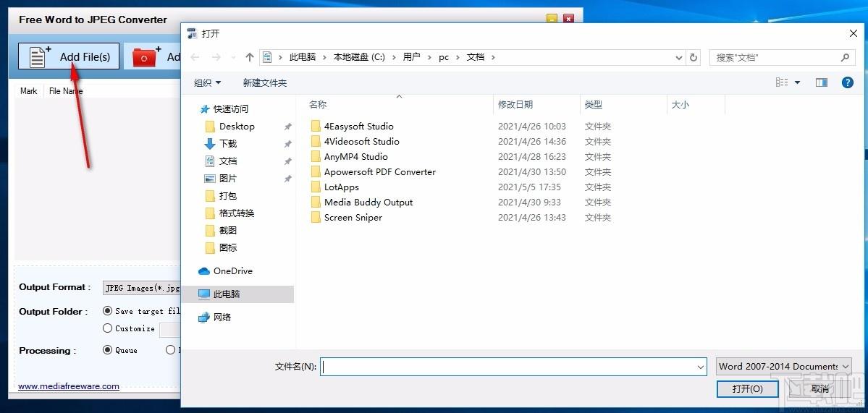Select the Screen Sniper folder
Screen dimensions: 868x413
coord(353,217)
